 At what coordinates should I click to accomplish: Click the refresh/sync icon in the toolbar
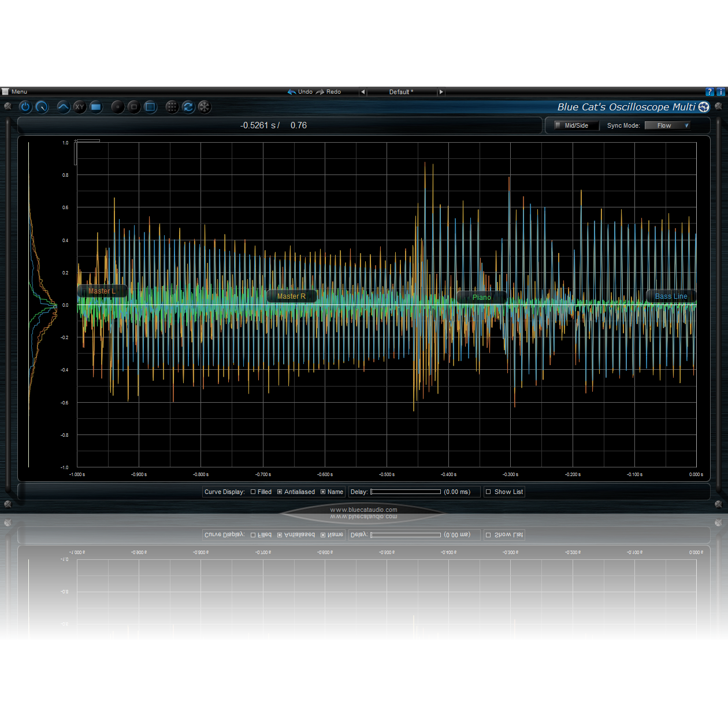[x=188, y=107]
